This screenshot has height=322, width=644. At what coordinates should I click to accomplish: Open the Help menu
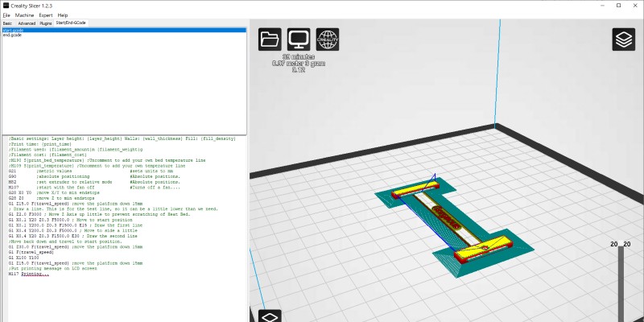pyautogui.click(x=63, y=15)
